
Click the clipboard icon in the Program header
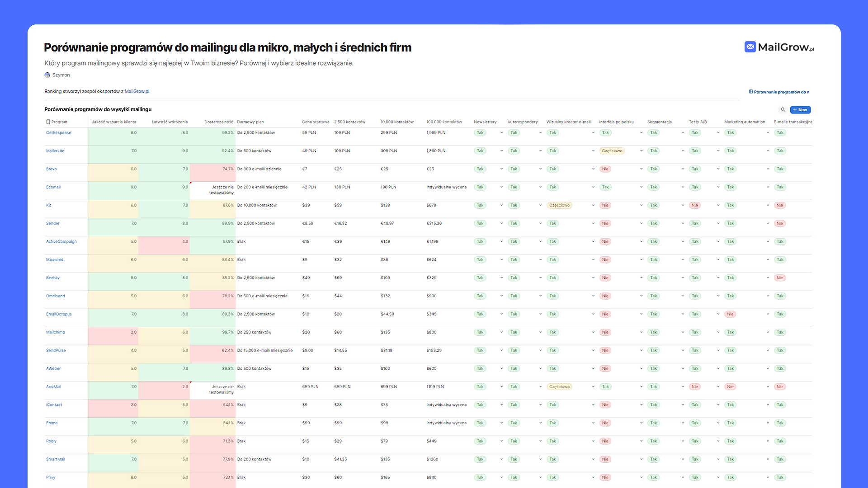(x=47, y=122)
